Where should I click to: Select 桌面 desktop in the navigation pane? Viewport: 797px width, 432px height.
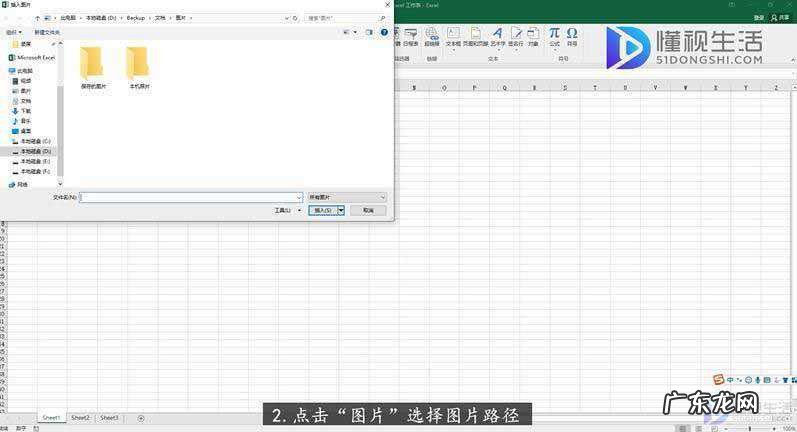coord(22,131)
